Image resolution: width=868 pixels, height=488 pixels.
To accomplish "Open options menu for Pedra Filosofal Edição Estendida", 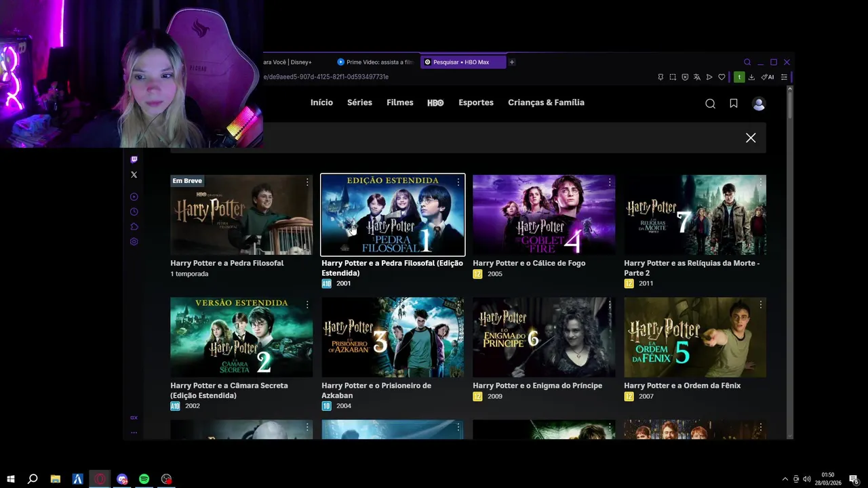I will click(x=458, y=182).
